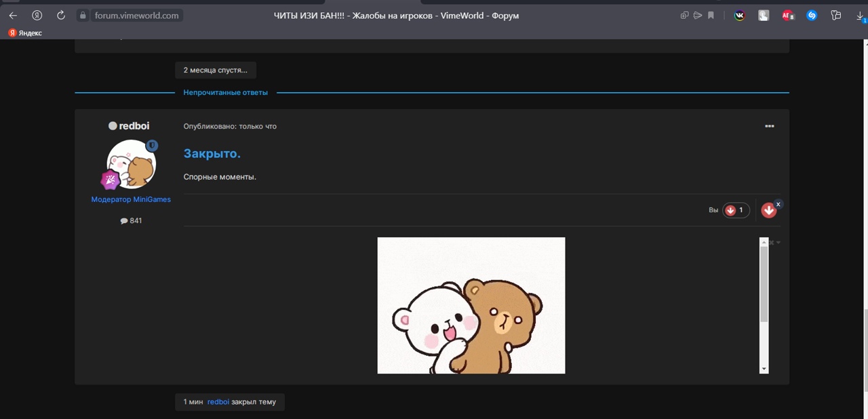Click redboi's bear avatar picture
Image resolution: width=868 pixels, height=419 pixels.
tap(131, 165)
